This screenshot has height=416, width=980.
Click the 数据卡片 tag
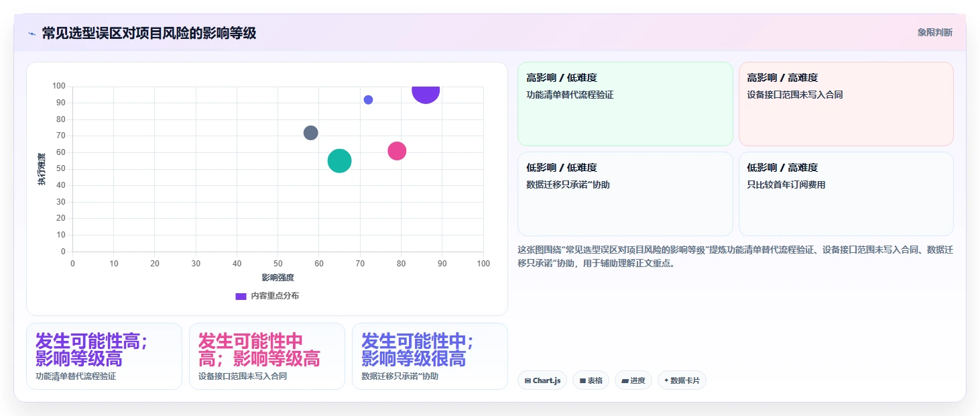pyautogui.click(x=682, y=380)
